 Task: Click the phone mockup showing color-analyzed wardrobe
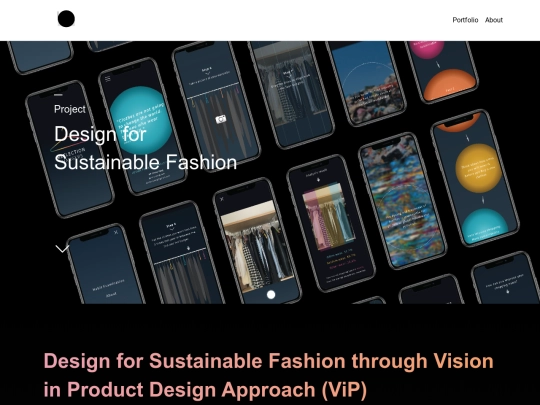pyautogui.click(x=331, y=223)
